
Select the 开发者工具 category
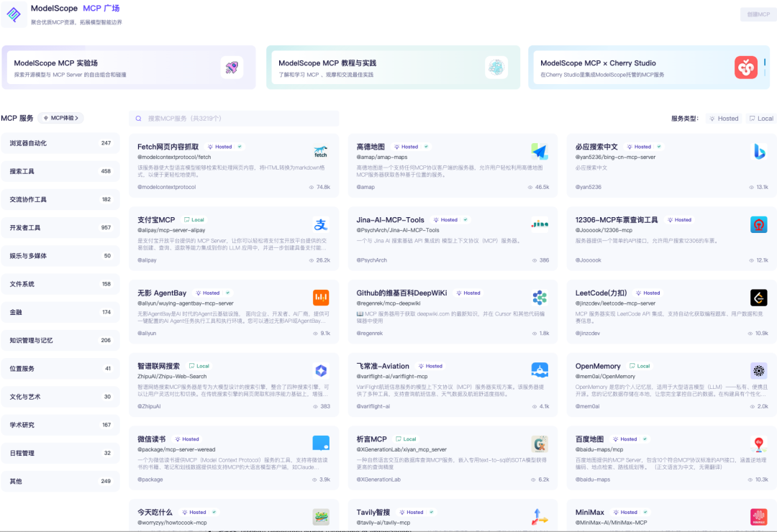pyautogui.click(x=60, y=228)
